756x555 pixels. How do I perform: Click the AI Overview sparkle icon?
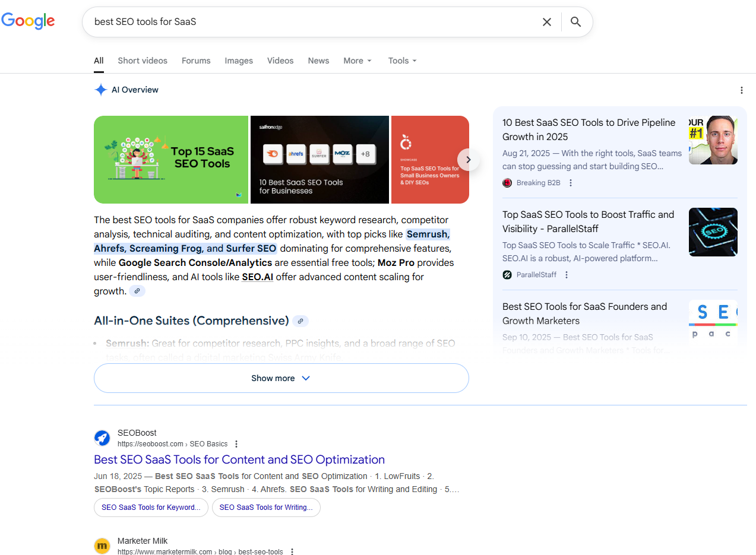[x=101, y=90]
